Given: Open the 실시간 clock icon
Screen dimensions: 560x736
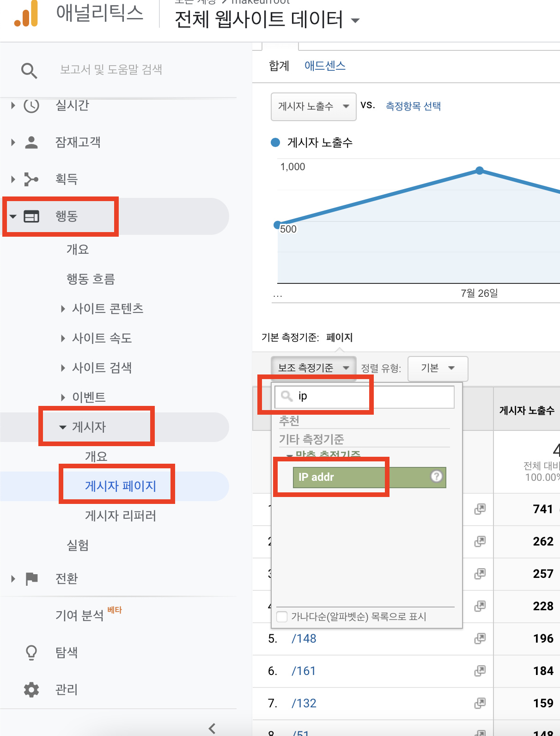Looking at the screenshot, I should pyautogui.click(x=31, y=106).
